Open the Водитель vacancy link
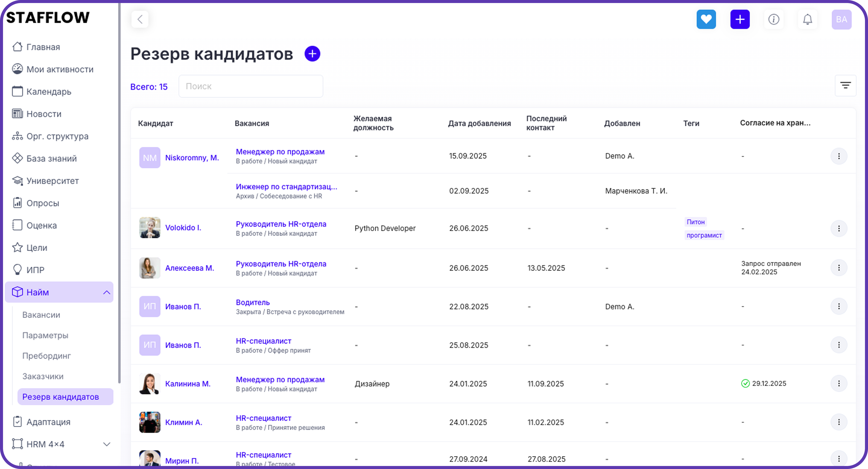Viewport: 868px width, 469px height. point(253,302)
